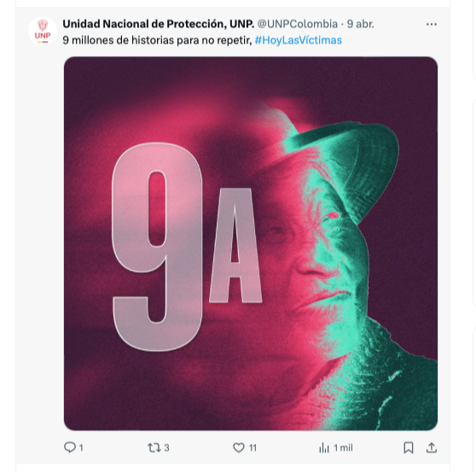Bookmark this post
This screenshot has height=472, width=476.
(x=409, y=448)
